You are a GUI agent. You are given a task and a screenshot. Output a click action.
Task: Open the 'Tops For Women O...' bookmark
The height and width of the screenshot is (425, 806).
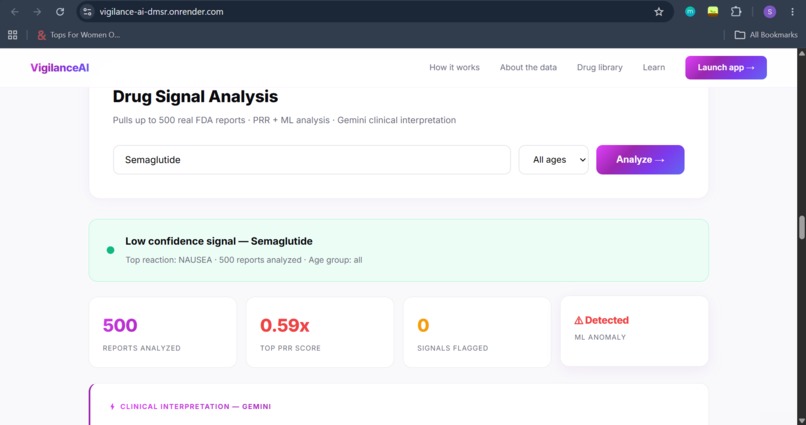79,35
